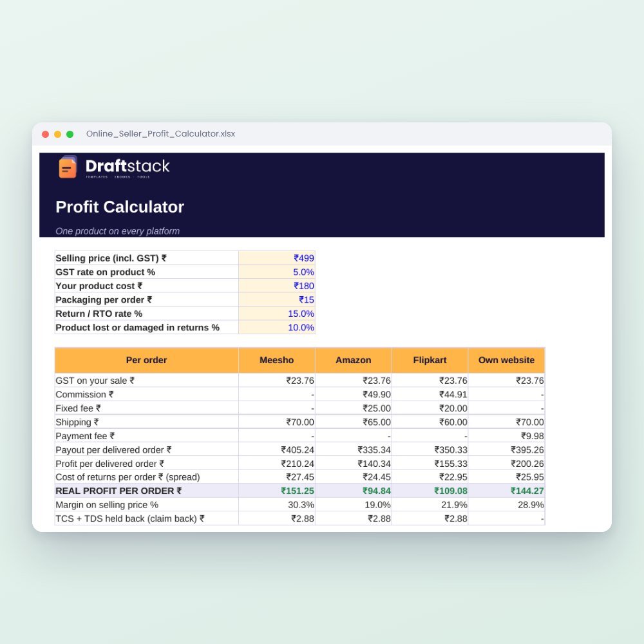Image resolution: width=644 pixels, height=644 pixels.
Task: Click Own website payment fee ₹9.98
Action: [x=506, y=436]
